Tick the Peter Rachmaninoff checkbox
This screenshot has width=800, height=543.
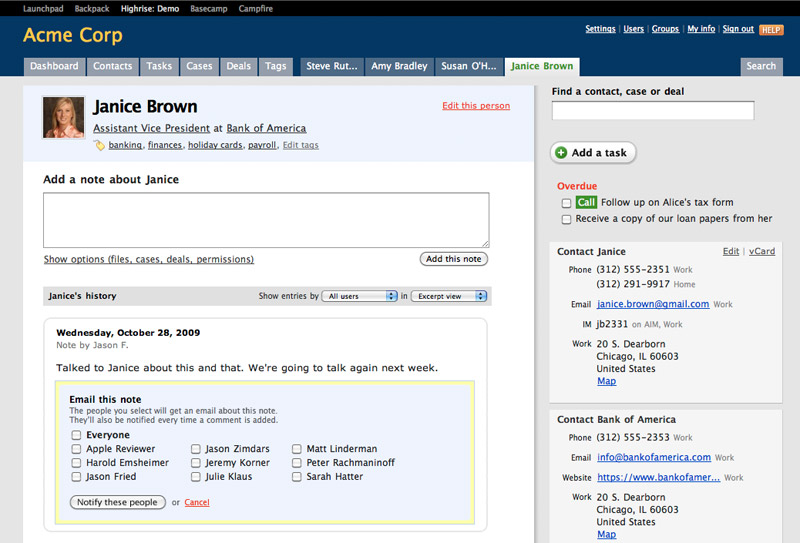296,462
